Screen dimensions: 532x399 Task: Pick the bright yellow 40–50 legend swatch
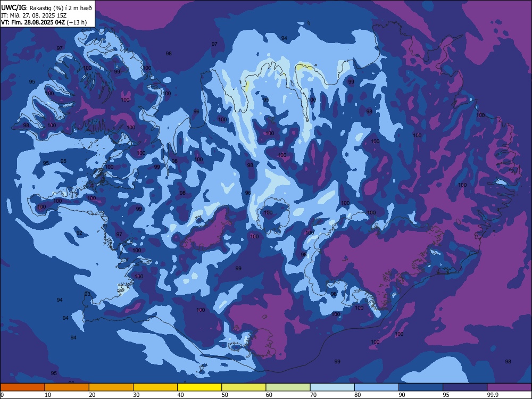[x=199, y=387]
